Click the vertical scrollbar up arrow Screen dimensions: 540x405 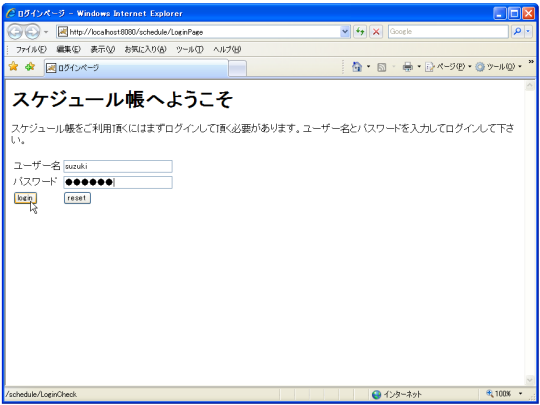coord(530,86)
